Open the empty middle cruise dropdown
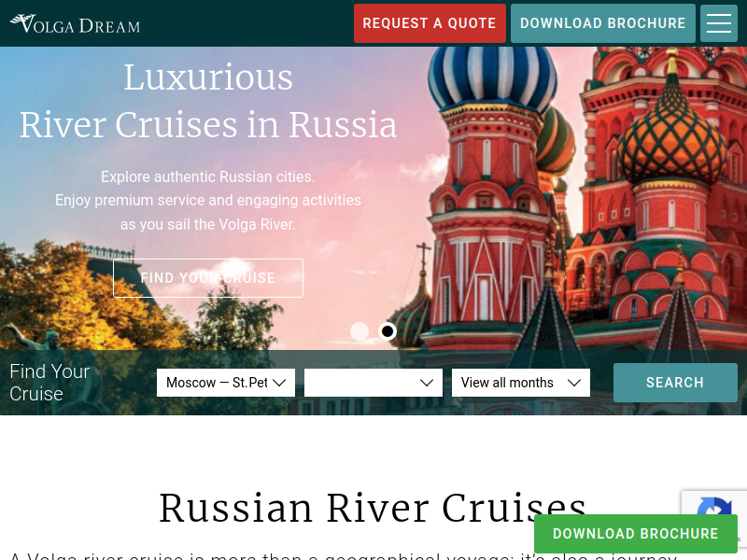Screen dimensions: 747x560 pyautogui.click(x=373, y=383)
